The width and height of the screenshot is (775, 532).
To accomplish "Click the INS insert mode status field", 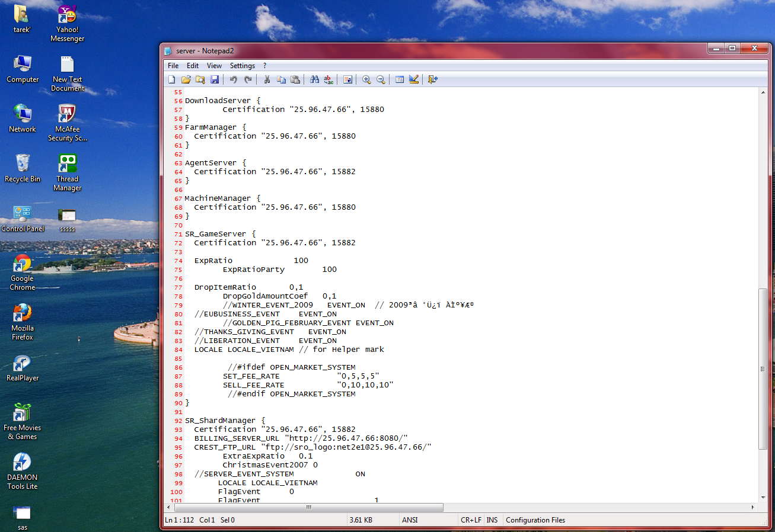I will [492, 520].
